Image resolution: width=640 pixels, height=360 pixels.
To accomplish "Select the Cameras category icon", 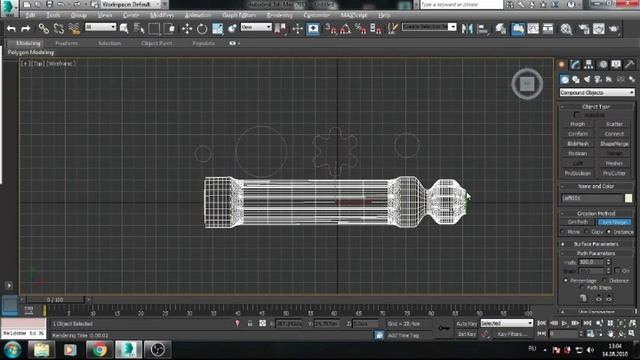I will [x=598, y=79].
